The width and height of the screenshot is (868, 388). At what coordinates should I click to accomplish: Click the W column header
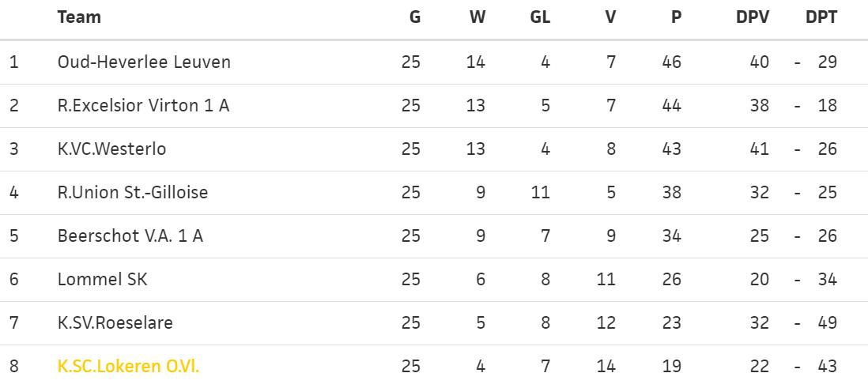[477, 17]
